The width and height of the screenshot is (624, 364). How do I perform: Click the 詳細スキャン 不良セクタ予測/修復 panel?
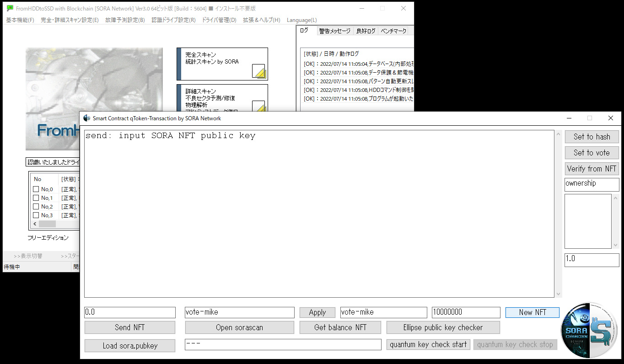coord(222,98)
